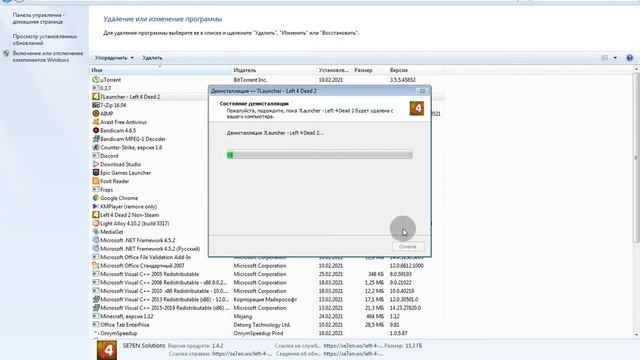Sort by the Издатель column header
Screen dimensions: 640x360
click(x=273, y=70)
